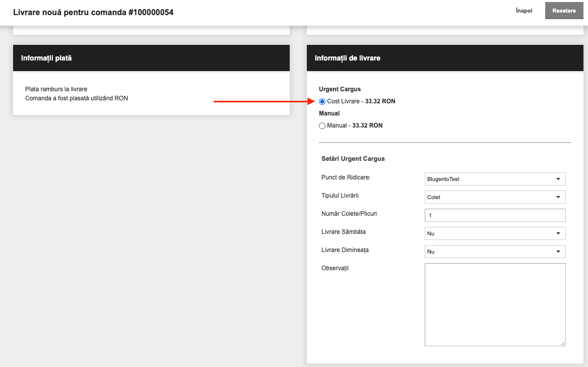Click the Informații de livrare section header
Viewport: 588px width, 367px height.
pos(445,58)
